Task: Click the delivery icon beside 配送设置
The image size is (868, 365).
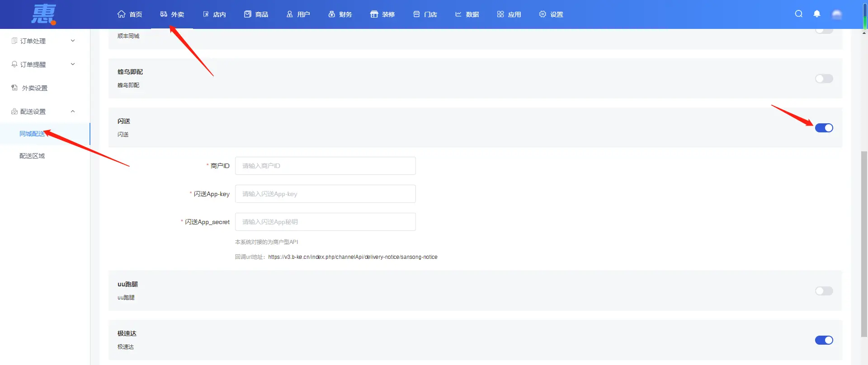Action: (x=14, y=111)
